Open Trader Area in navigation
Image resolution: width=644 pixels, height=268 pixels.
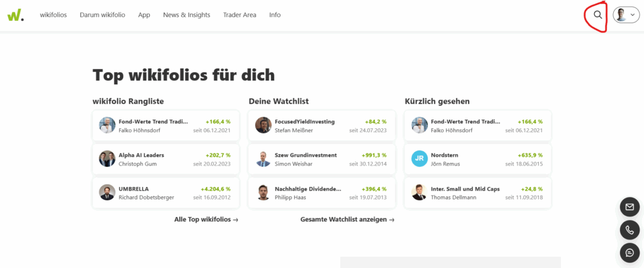(x=240, y=15)
